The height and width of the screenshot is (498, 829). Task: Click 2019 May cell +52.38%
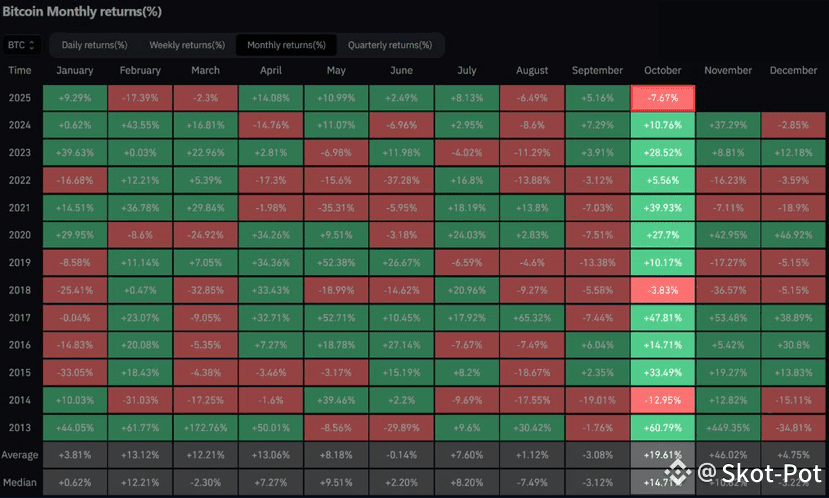[336, 263]
